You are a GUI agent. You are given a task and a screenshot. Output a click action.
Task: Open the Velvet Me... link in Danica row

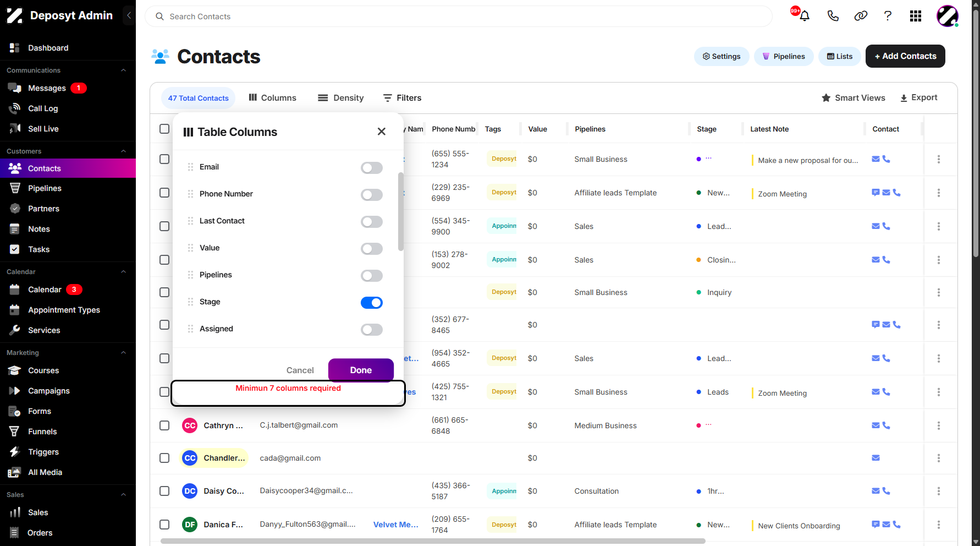point(396,525)
